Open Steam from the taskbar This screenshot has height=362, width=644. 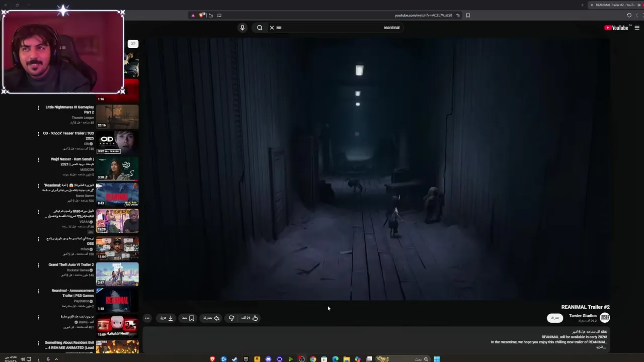[234, 359]
